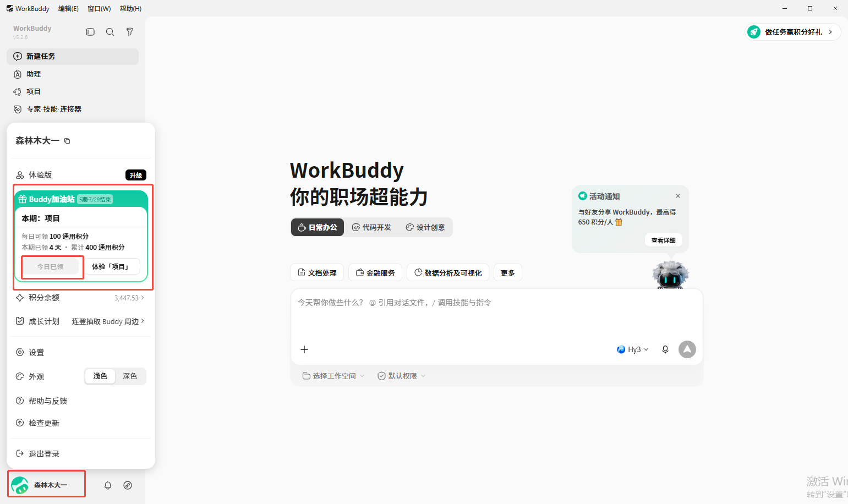The height and width of the screenshot is (504, 848).
Task: Close the 活动通知 popup
Action: [x=678, y=196]
